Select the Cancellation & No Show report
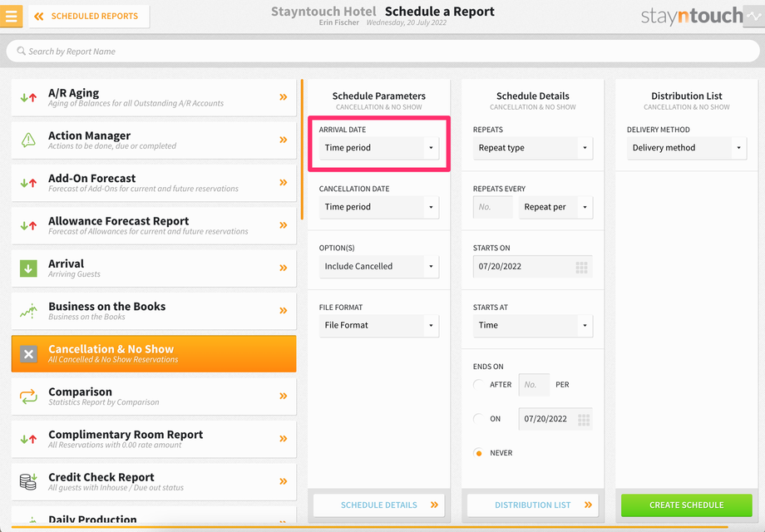The width and height of the screenshot is (765, 532). [x=154, y=353]
